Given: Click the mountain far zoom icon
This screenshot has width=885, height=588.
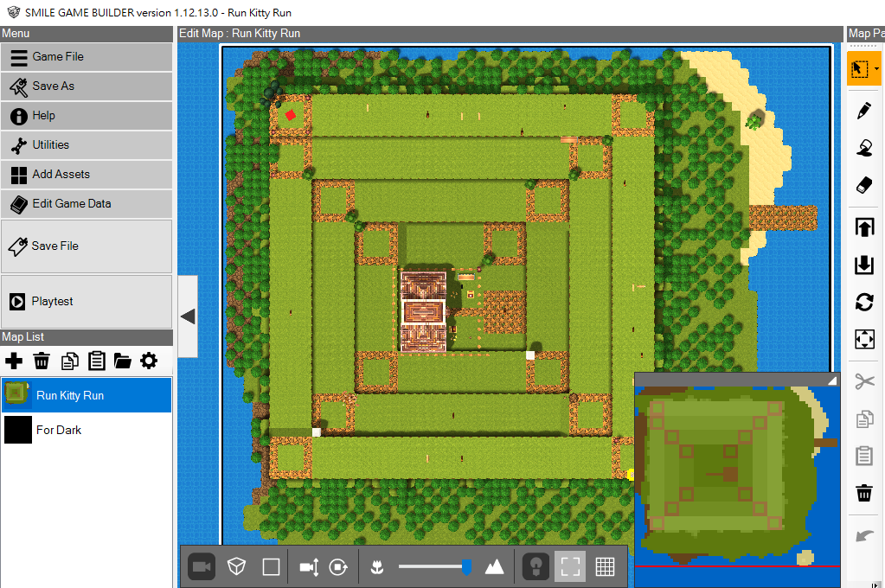Looking at the screenshot, I should pyautogui.click(x=495, y=566).
